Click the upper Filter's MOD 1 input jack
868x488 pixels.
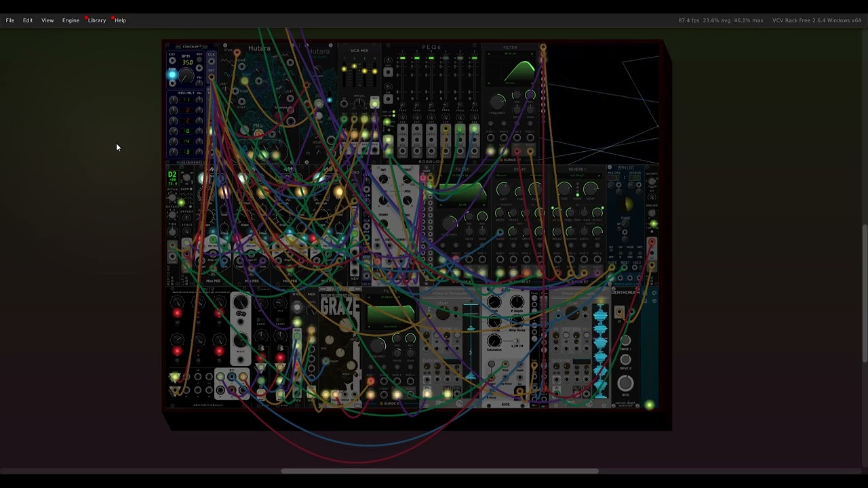(490, 138)
